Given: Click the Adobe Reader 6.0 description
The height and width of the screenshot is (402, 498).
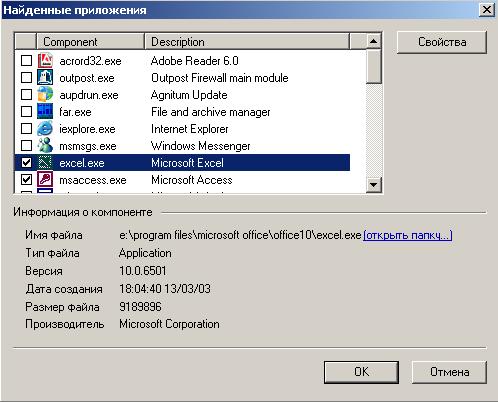Looking at the screenshot, I should (195, 61).
